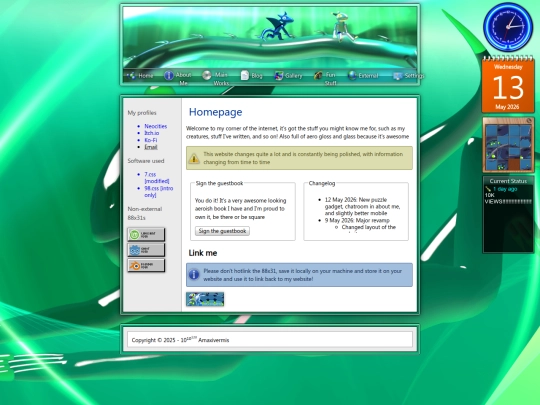540x405 pixels.
Task: Click the Sign the guestbook button
Action: click(222, 231)
